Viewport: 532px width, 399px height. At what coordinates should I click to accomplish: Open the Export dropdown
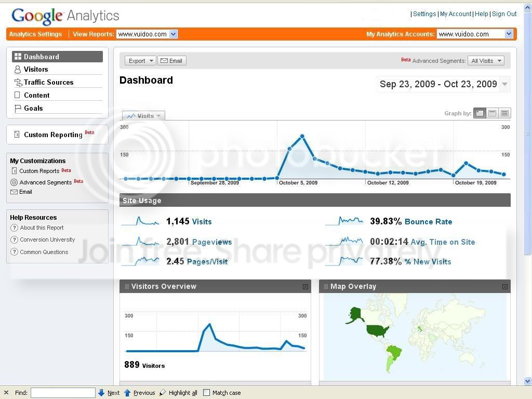click(140, 61)
